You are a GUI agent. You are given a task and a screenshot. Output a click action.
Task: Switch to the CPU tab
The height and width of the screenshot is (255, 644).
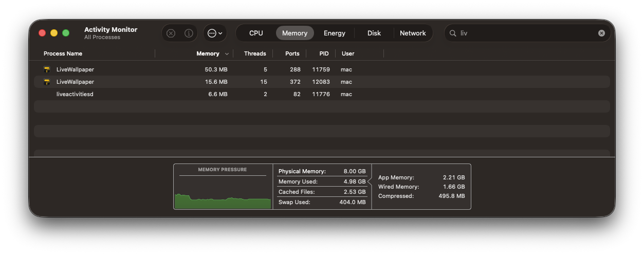[256, 33]
